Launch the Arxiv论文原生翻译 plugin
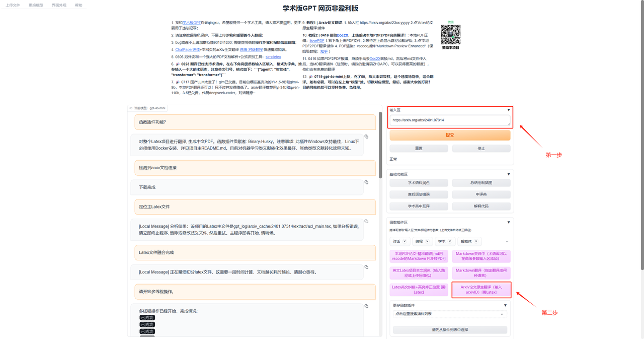Screen dimensions: 644x339 click(x=481, y=290)
